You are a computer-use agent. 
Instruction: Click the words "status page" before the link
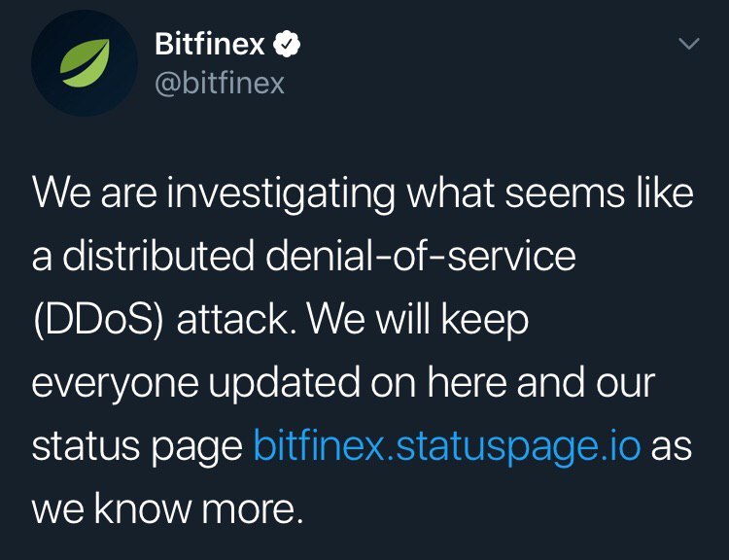coord(136,447)
